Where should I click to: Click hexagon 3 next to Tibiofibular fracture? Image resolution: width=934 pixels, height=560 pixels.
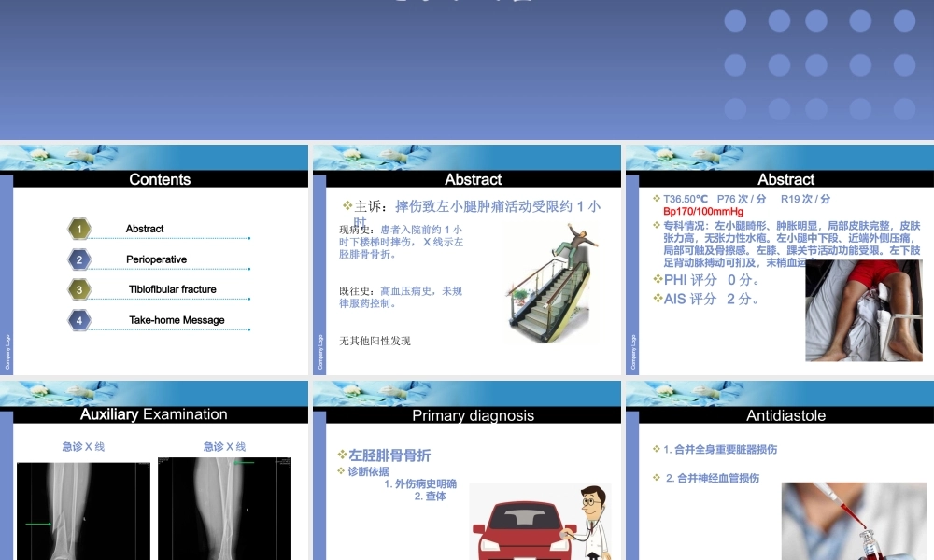tap(78, 289)
